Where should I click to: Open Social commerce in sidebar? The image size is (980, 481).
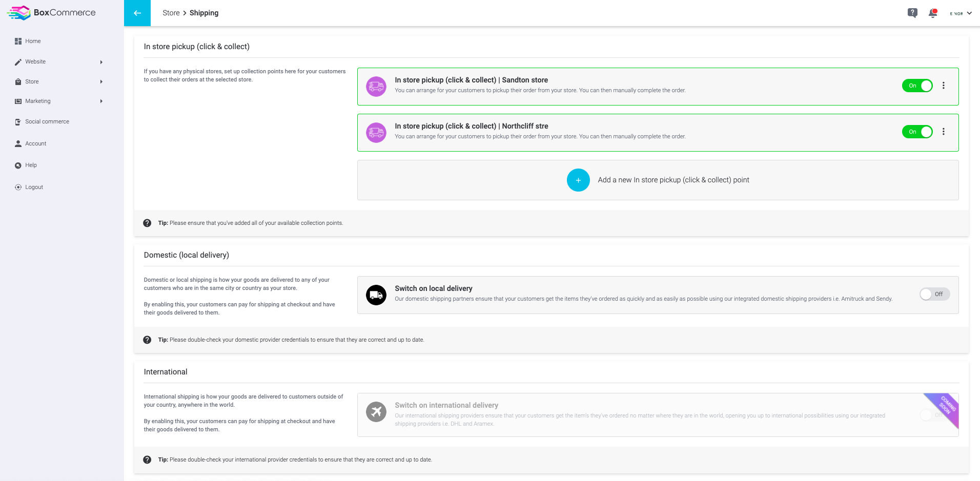(47, 121)
